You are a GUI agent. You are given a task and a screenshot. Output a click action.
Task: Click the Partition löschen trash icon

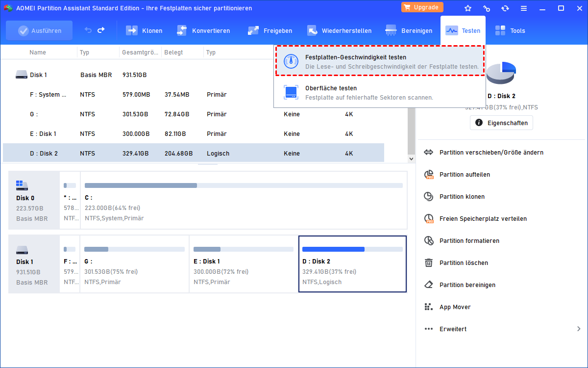point(429,263)
